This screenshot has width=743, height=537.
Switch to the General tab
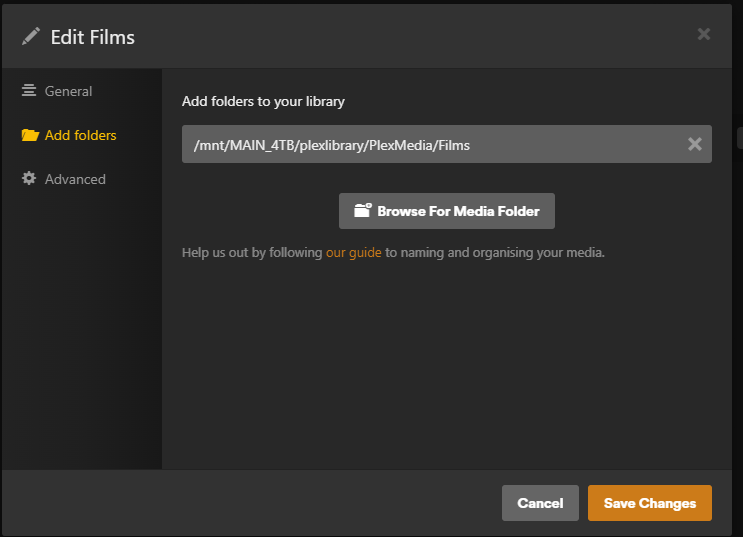[68, 91]
